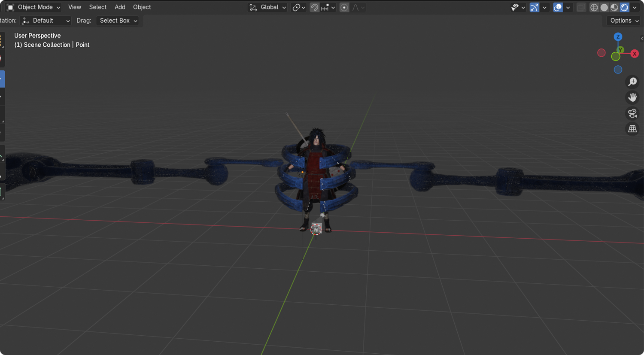Toggle proportional editing
The height and width of the screenshot is (355, 644).
click(x=344, y=7)
